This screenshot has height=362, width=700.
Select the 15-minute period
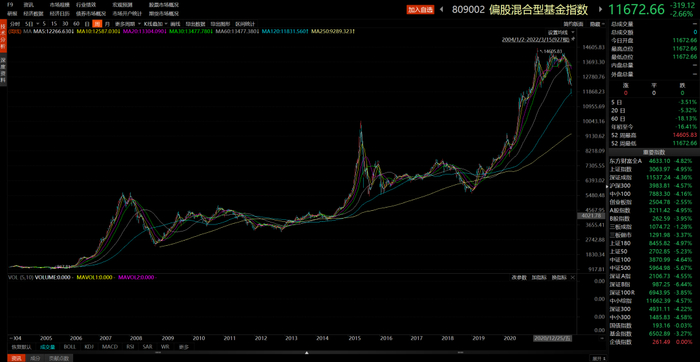click(54, 23)
